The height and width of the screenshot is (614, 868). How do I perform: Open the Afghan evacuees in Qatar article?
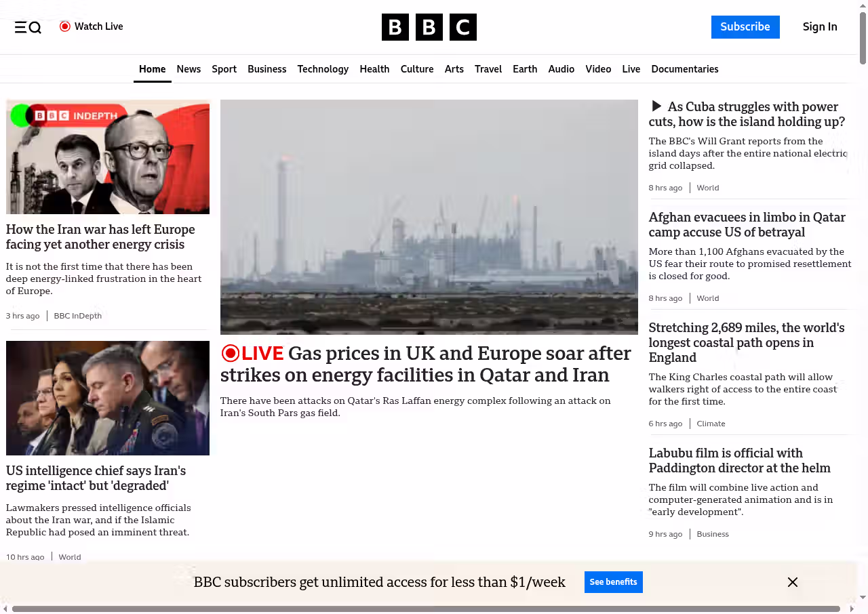[x=747, y=224]
